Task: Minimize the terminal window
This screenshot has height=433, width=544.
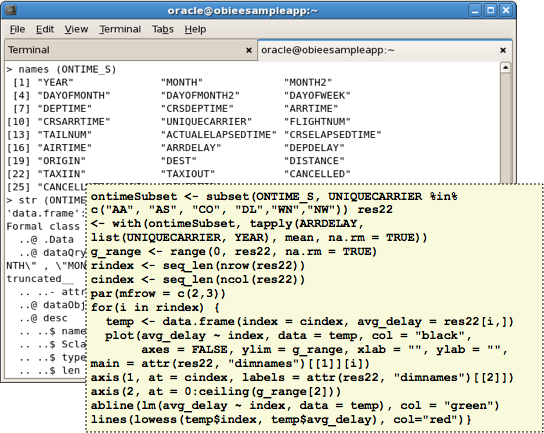Action: tap(475, 10)
